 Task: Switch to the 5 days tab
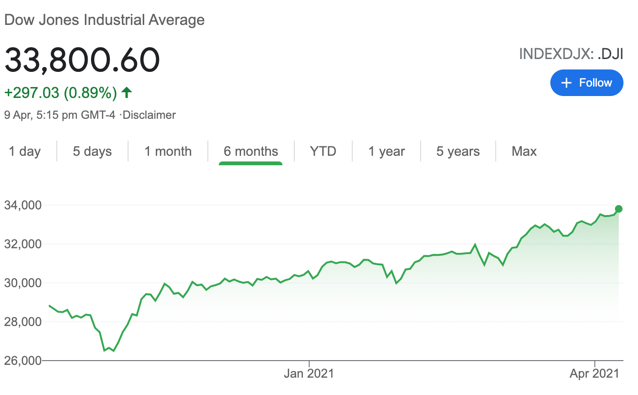coord(92,151)
